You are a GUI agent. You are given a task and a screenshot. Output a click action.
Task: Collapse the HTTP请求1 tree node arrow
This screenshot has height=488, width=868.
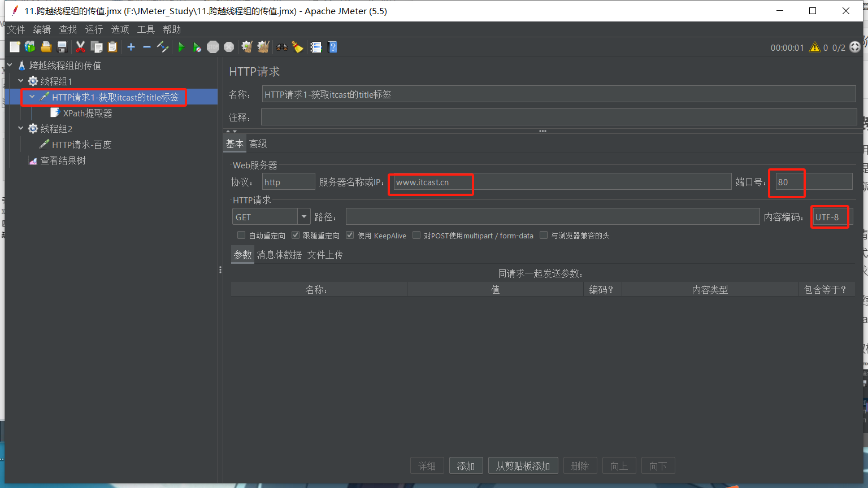pyautogui.click(x=32, y=97)
